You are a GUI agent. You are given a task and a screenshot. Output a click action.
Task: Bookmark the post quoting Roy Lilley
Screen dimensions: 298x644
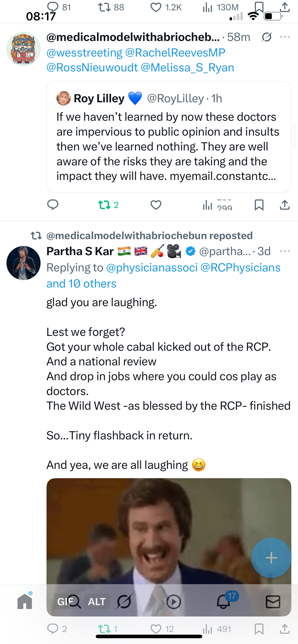click(259, 205)
